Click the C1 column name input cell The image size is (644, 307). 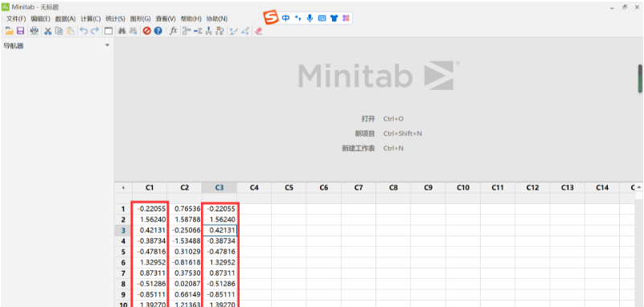coord(150,199)
